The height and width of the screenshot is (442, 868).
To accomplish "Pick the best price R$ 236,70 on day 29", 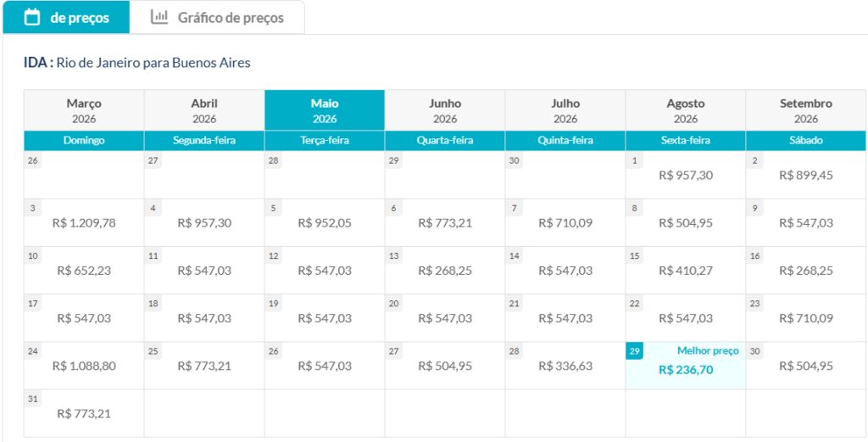I will [x=686, y=370].
